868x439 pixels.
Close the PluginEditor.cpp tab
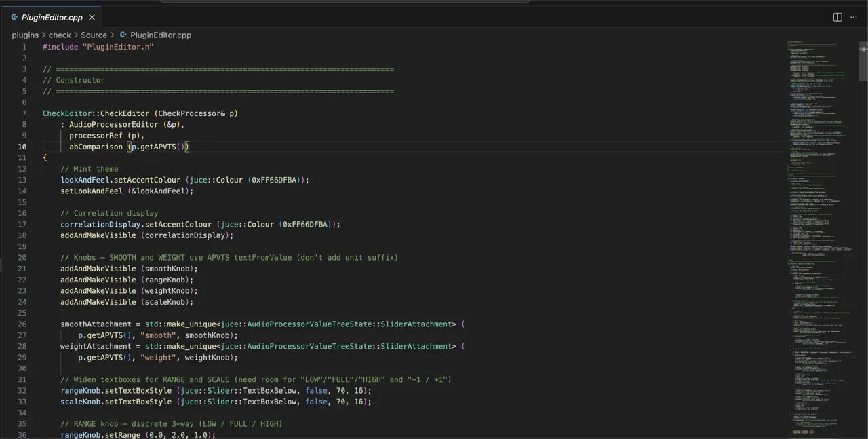92,17
